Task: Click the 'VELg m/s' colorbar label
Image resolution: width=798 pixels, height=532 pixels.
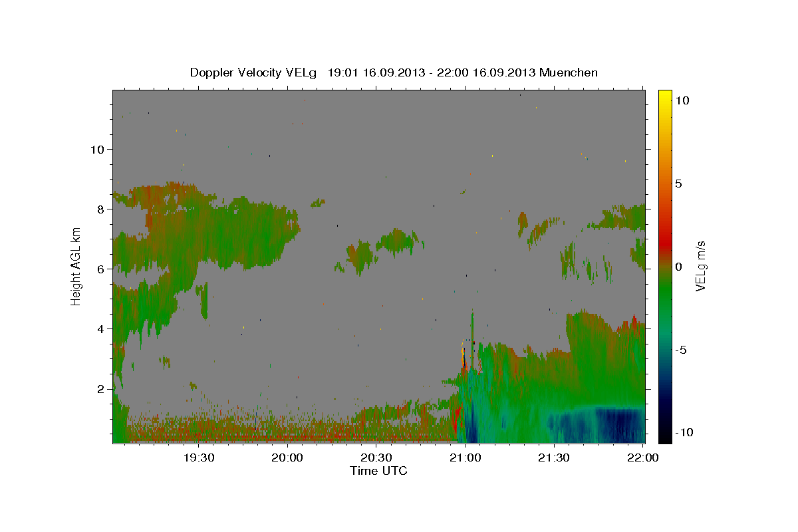Action: (700, 266)
